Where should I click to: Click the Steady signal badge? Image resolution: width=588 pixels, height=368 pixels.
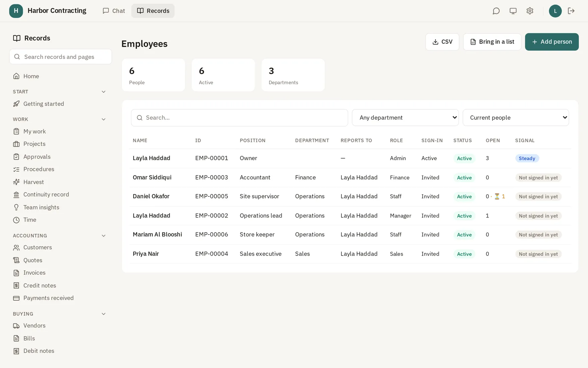click(x=527, y=158)
